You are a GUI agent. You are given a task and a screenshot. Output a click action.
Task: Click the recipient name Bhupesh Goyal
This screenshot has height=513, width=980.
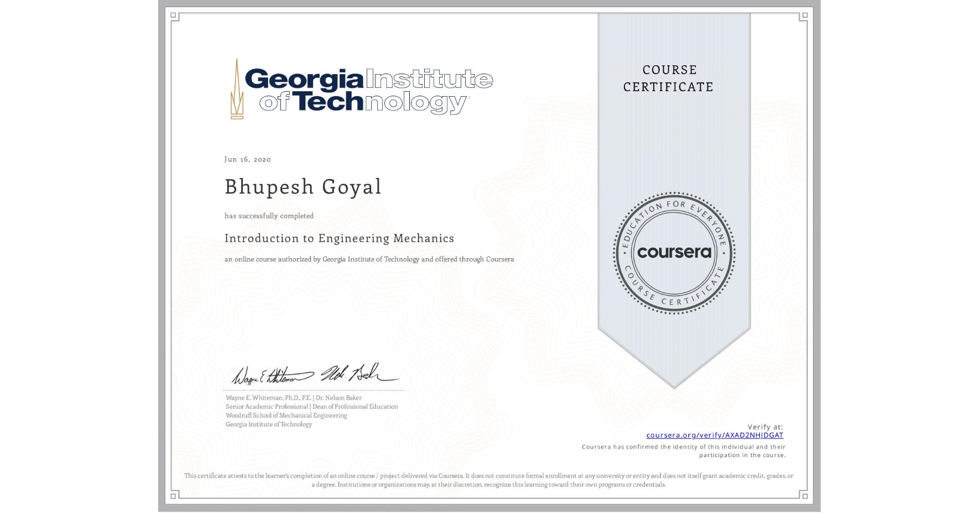(x=302, y=187)
